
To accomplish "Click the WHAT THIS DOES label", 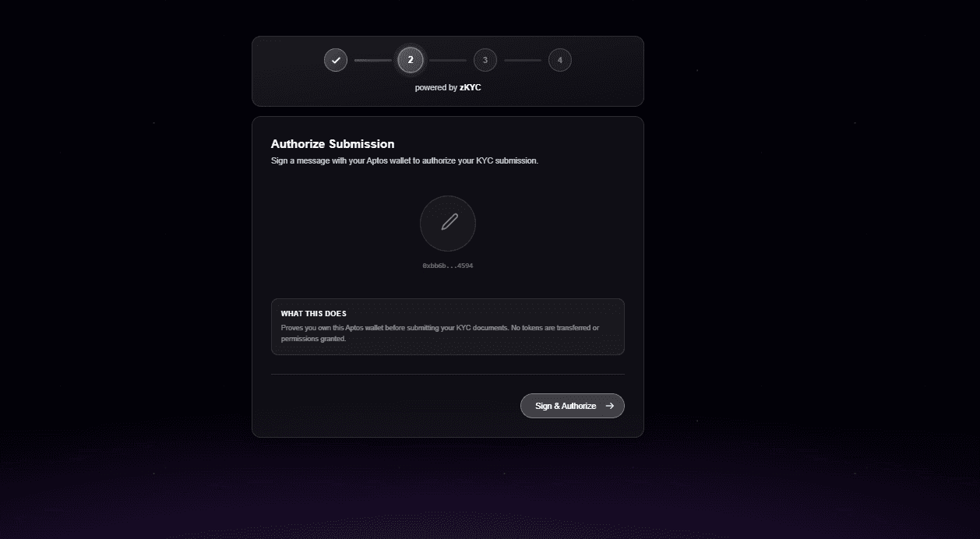I will click(314, 314).
